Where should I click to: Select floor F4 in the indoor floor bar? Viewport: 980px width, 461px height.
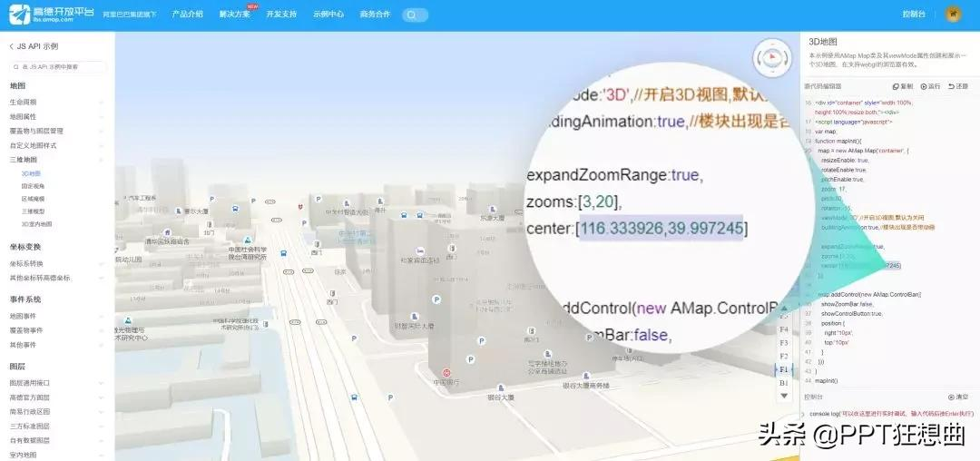tap(784, 329)
